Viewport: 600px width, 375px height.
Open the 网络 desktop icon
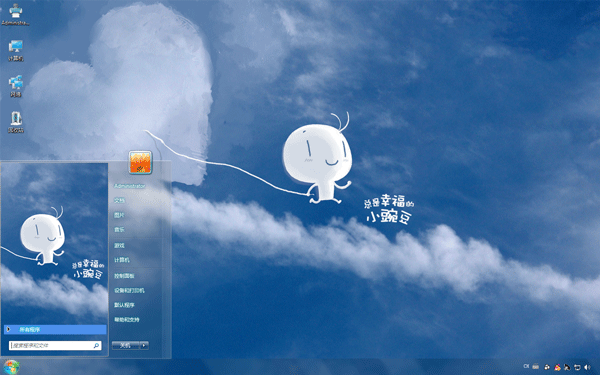(x=16, y=86)
